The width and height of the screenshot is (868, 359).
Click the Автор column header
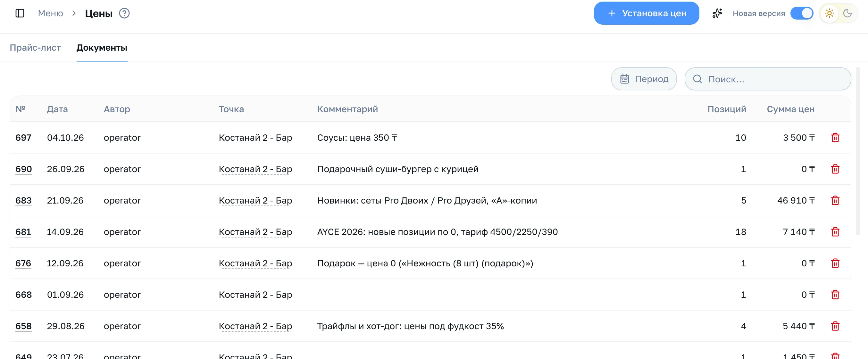117,109
